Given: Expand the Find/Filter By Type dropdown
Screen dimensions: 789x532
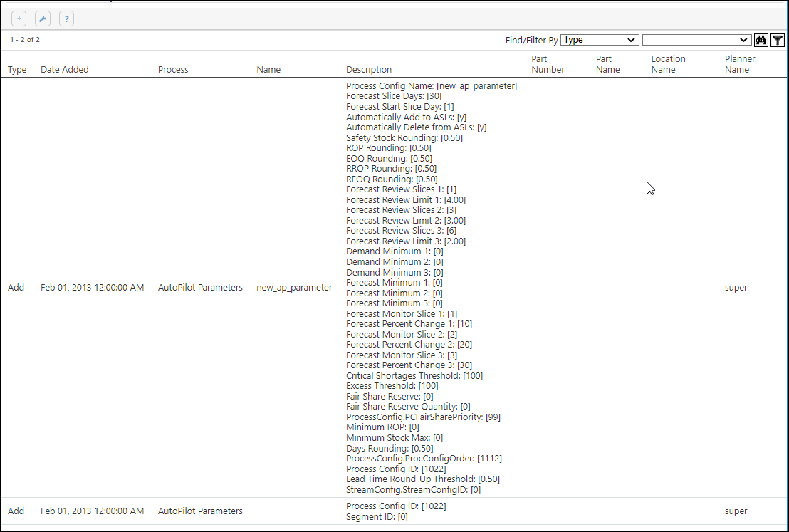Looking at the screenshot, I should click(599, 41).
